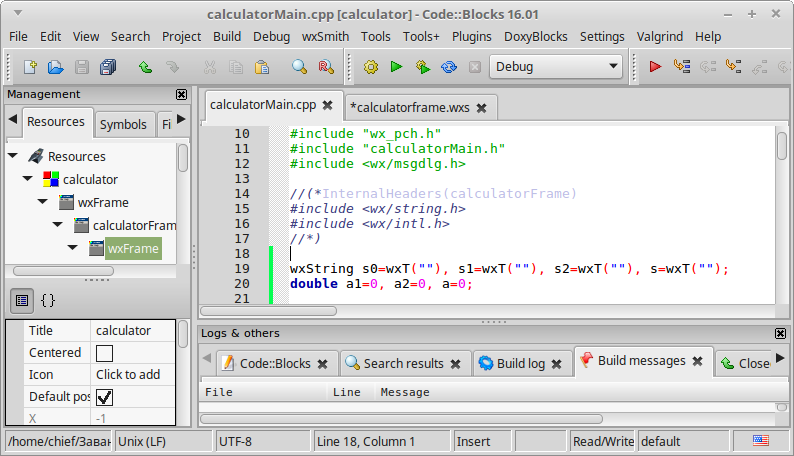Click the editor horizontal scrollbar

point(268,311)
